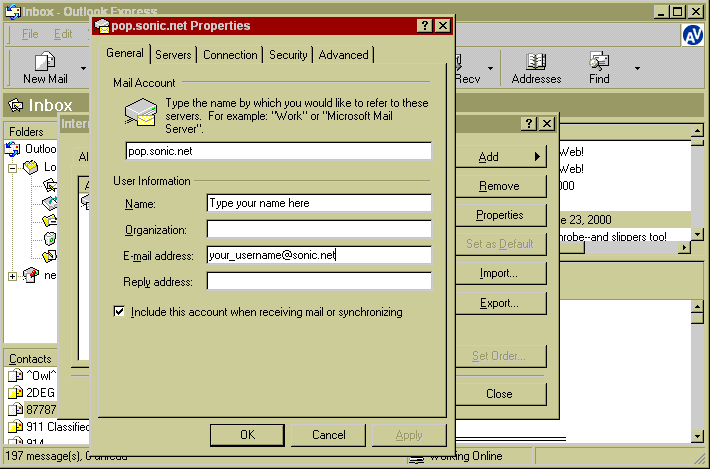Click the Export... button
Screen dimensions: 710x469
point(501,303)
